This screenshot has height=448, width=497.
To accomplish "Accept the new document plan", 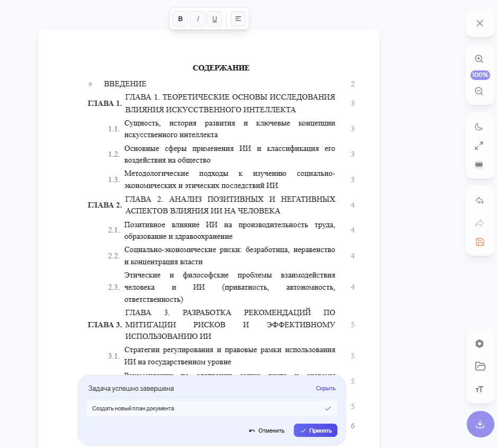I will point(315,430).
